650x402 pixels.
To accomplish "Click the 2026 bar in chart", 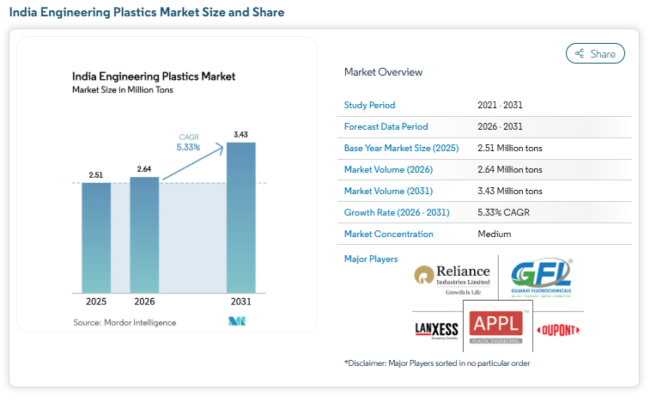I will pos(144,235).
